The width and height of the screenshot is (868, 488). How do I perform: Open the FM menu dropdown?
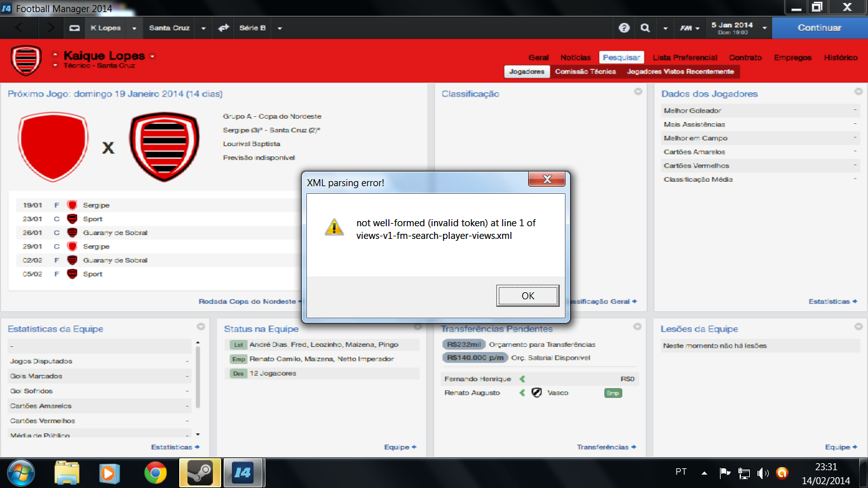(x=689, y=28)
